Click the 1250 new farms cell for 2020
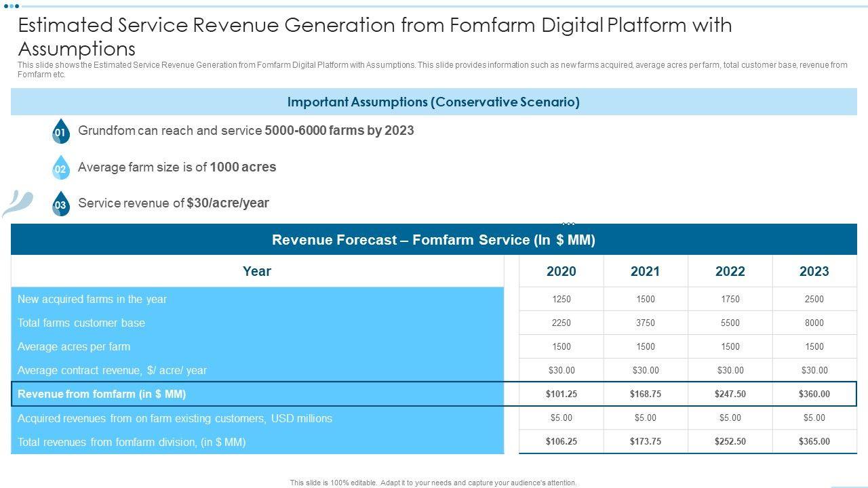The height and width of the screenshot is (488, 868). [x=561, y=299]
